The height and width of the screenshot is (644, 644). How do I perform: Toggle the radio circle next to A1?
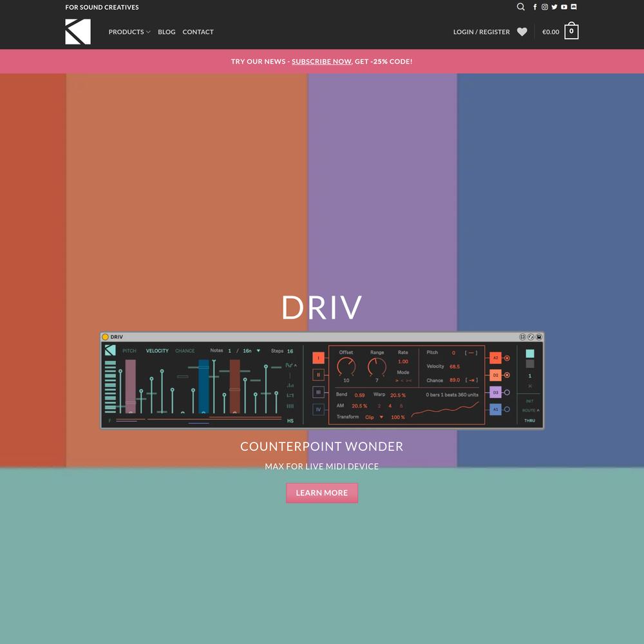[507, 410]
